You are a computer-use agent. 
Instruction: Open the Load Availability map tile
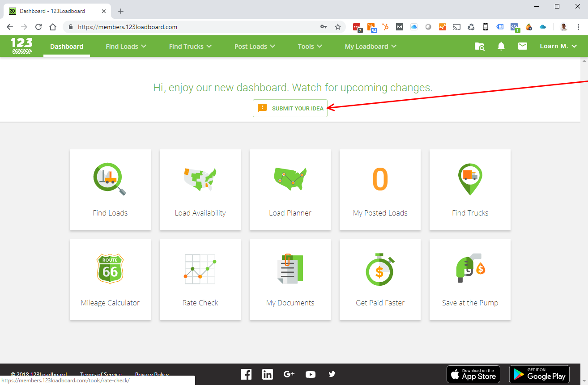(200, 190)
